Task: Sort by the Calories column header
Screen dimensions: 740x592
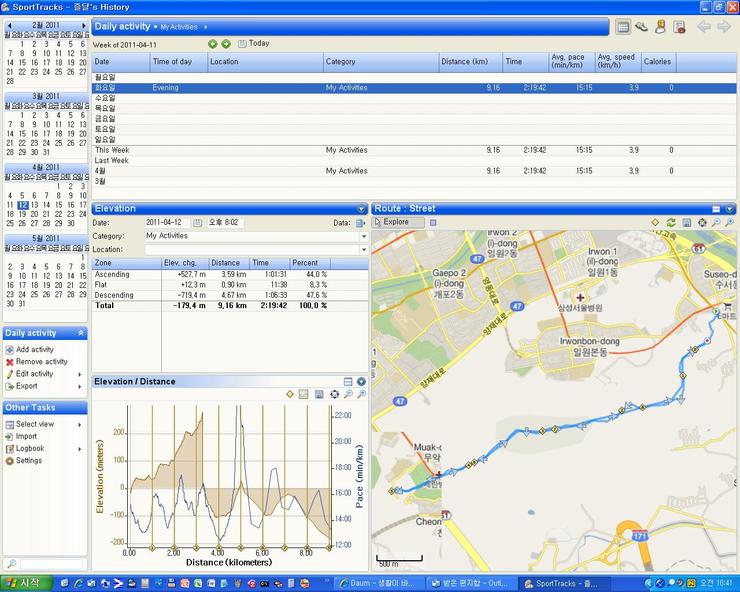Action: pyautogui.click(x=658, y=61)
